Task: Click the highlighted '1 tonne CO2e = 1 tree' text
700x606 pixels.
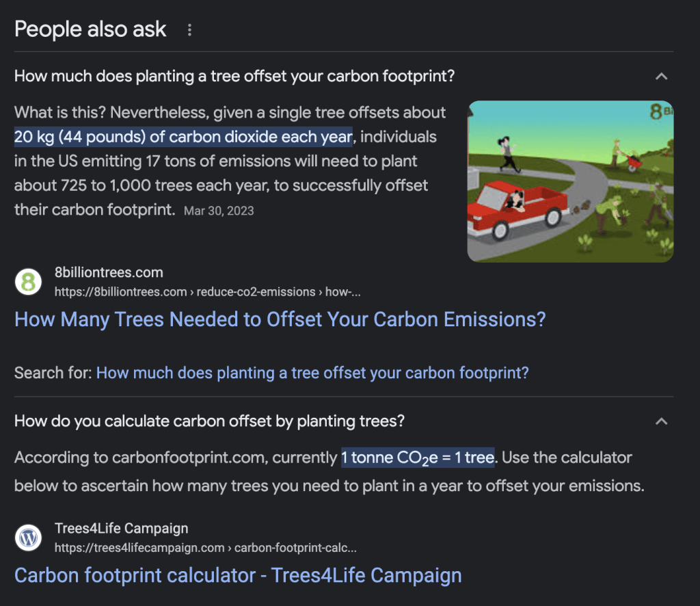Action: click(x=418, y=458)
